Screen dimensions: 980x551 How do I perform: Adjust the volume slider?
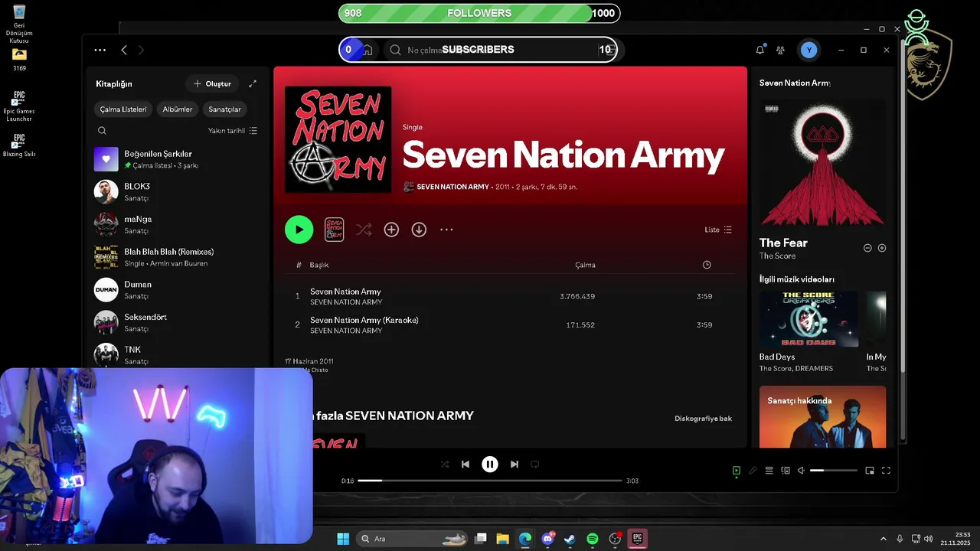coord(834,471)
